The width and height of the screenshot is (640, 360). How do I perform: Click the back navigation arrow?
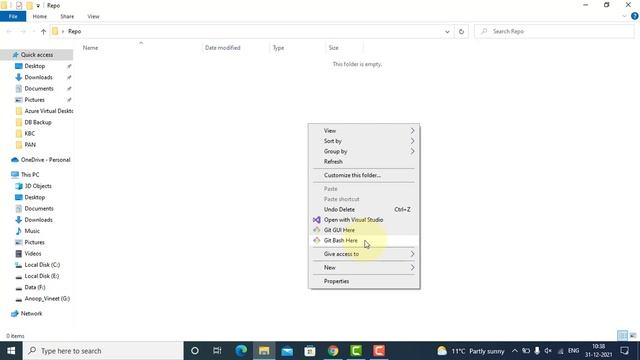(x=9, y=31)
